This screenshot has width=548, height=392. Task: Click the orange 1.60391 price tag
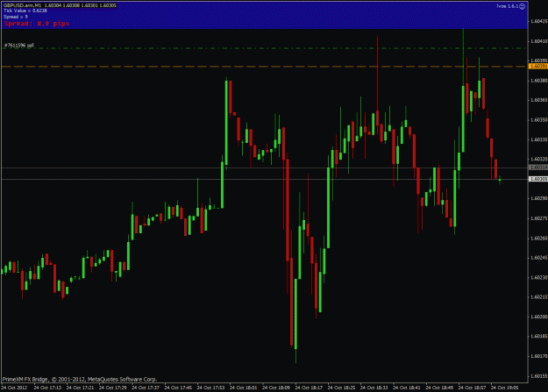538,67
